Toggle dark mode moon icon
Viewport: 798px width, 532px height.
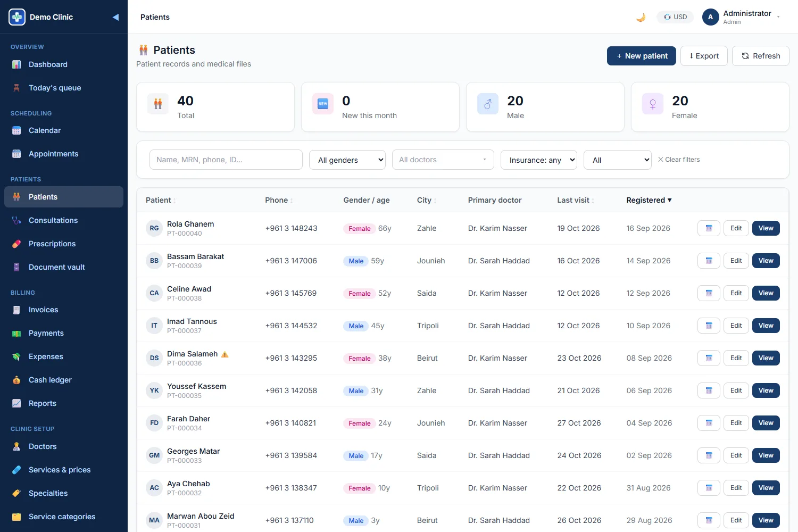[x=641, y=17]
